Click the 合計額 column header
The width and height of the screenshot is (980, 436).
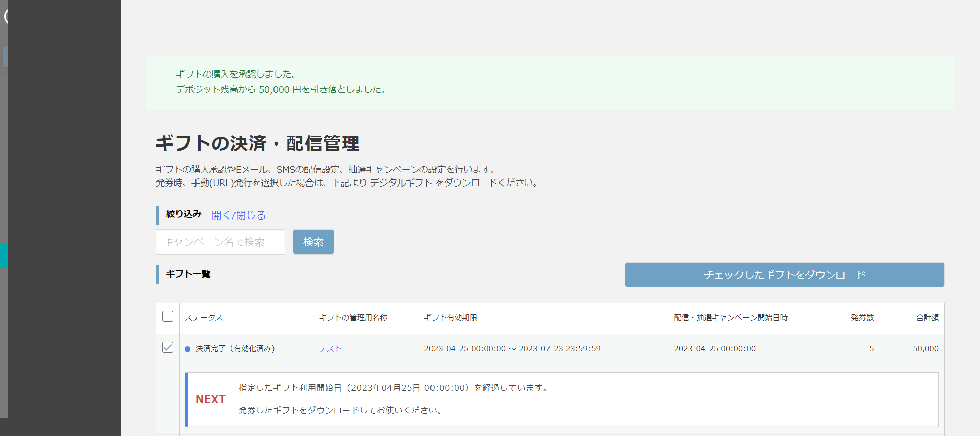(x=927, y=318)
